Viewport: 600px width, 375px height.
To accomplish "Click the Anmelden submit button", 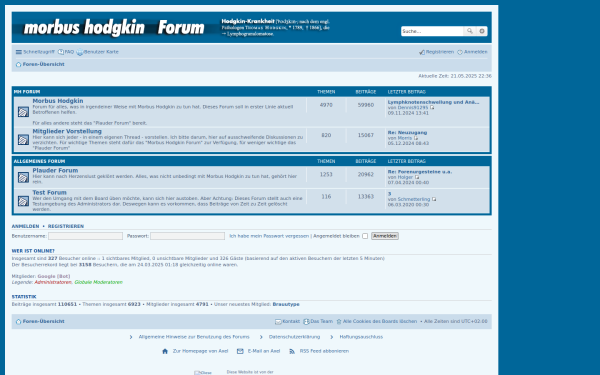I will 385,236.
